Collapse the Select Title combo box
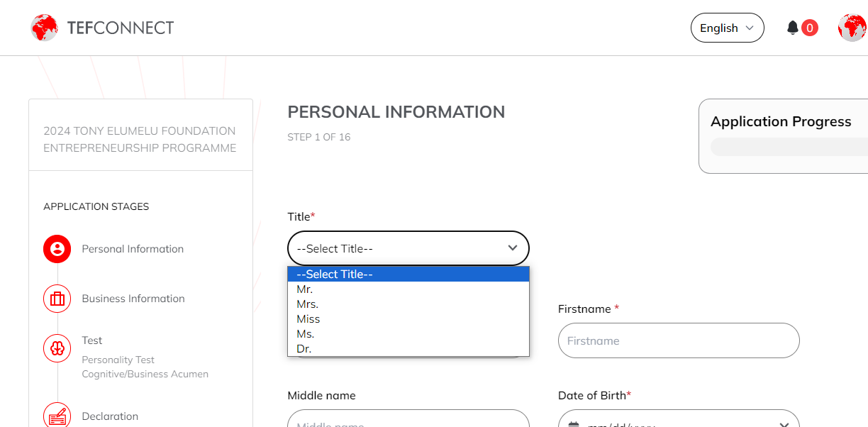Screen dimensions: 868x427 point(408,248)
